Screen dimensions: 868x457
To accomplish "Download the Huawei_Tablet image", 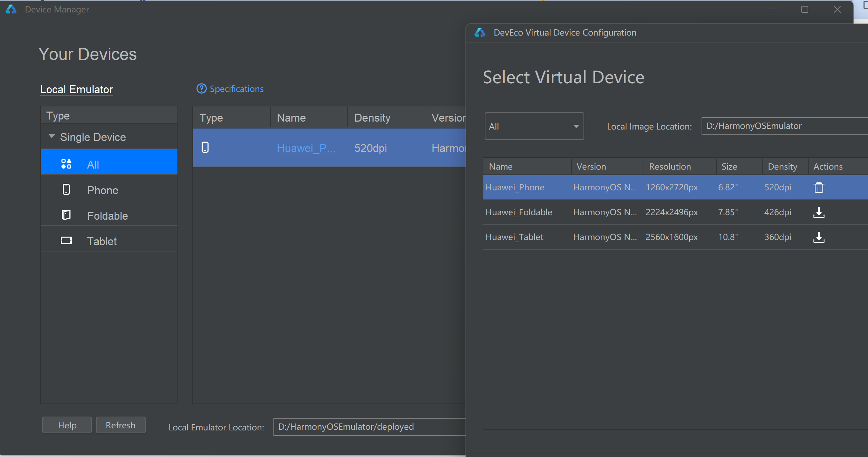I will (x=819, y=237).
